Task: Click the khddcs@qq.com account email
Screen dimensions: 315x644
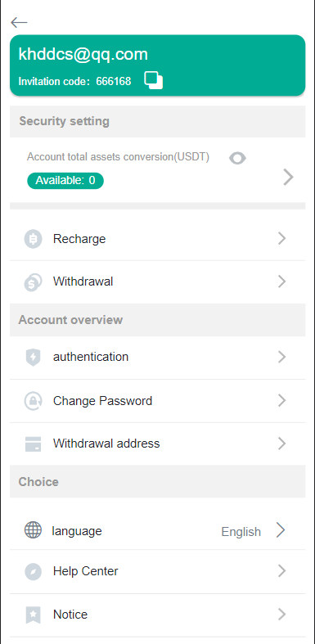Action: pyautogui.click(x=83, y=55)
